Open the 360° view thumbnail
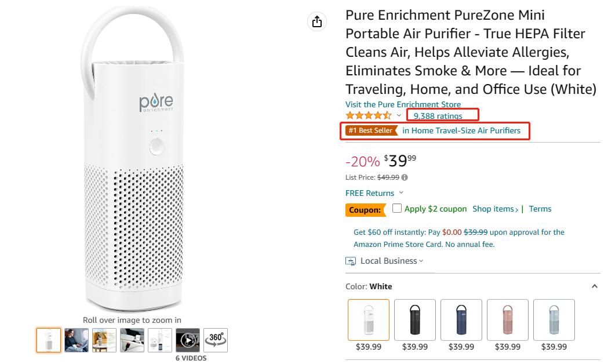This screenshot has height=364, width=608. click(216, 340)
